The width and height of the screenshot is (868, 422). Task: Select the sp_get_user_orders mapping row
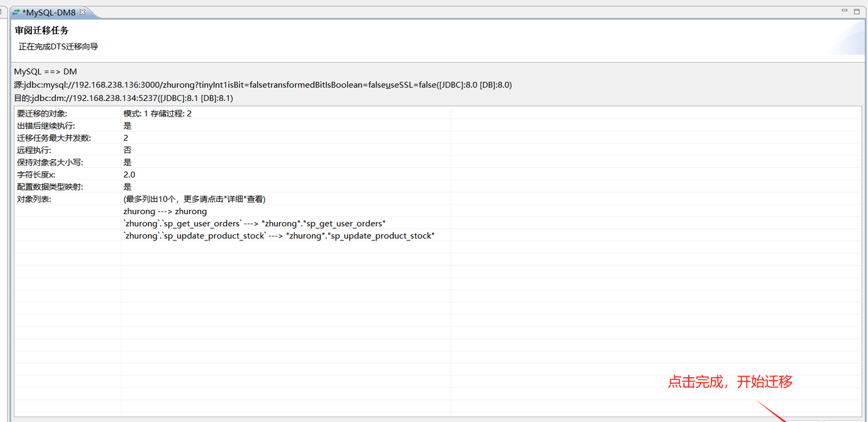pyautogui.click(x=254, y=224)
